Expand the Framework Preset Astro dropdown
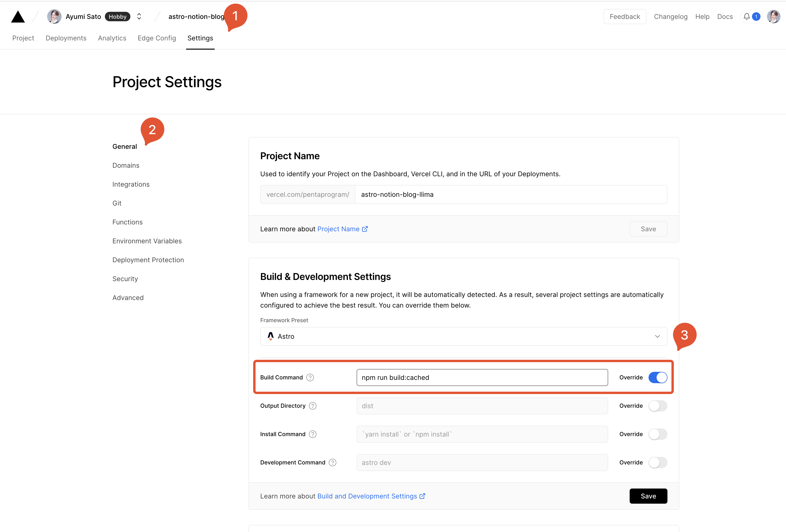Viewport: 786px width, 532px height. (x=464, y=337)
